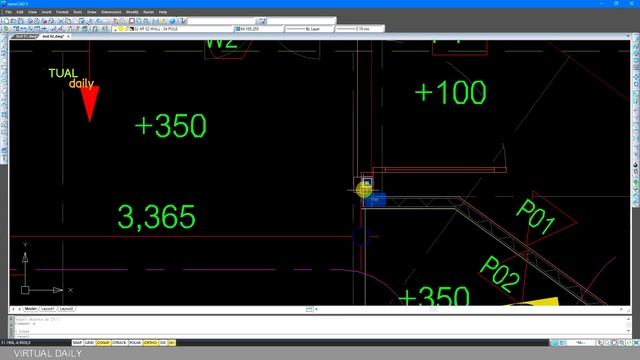Image resolution: width=640 pixels, height=360 pixels.
Task: Select the P02 label text
Action: click(x=500, y=274)
